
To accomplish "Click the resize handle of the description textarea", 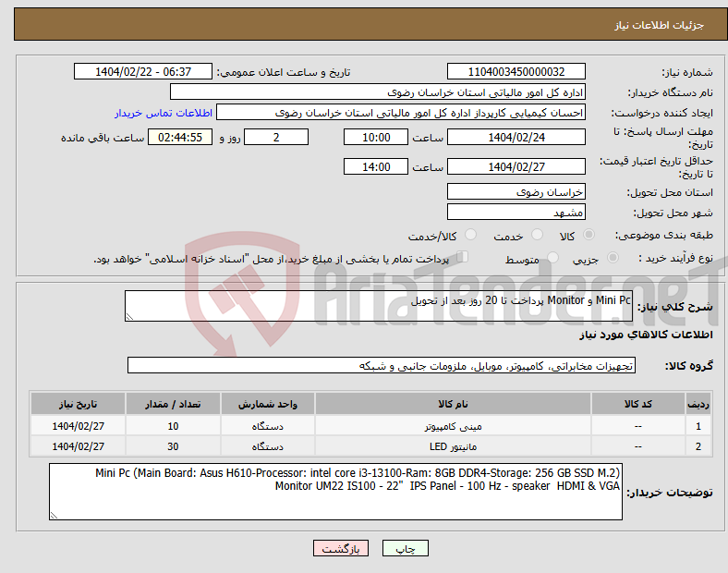I will tap(129, 317).
